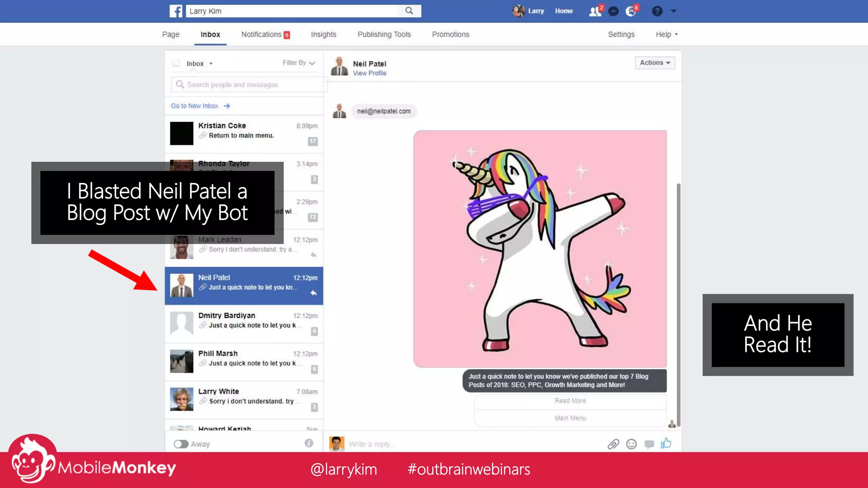The image size is (868, 488).
Task: Open the globe notifications icon
Action: (631, 11)
